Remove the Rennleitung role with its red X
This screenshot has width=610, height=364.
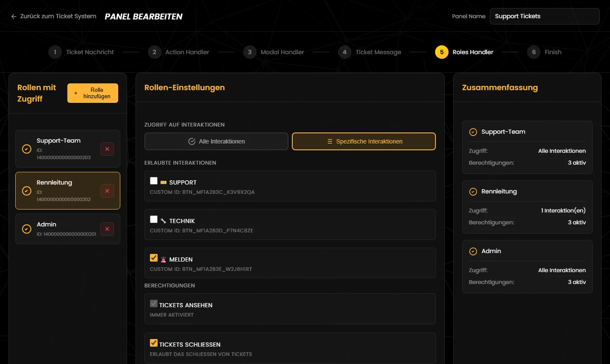(107, 191)
